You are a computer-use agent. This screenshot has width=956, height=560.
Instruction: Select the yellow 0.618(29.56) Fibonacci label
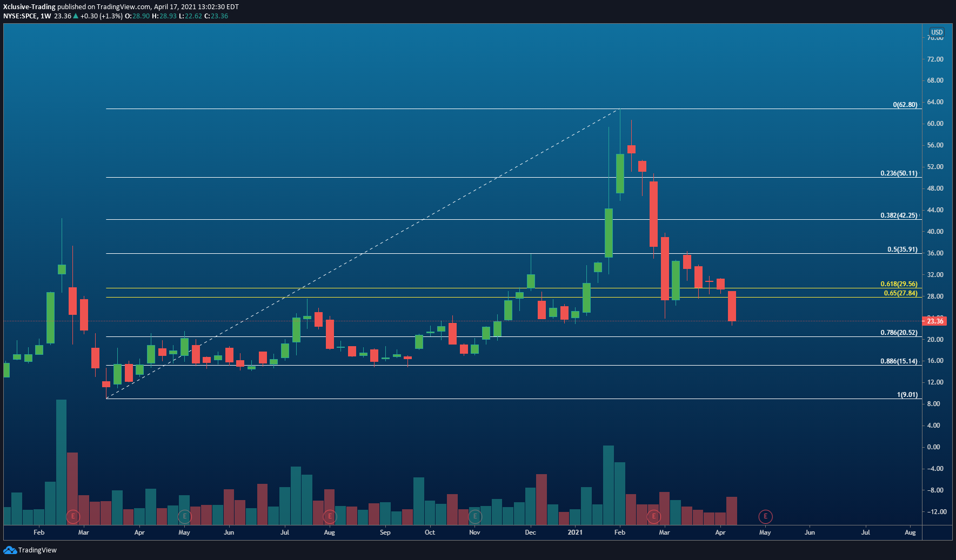899,284
